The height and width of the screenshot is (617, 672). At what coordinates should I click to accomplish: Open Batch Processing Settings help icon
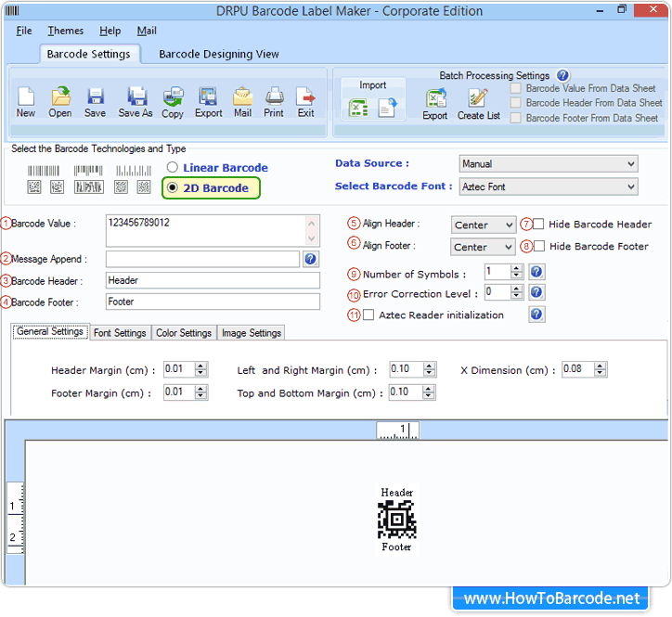[x=562, y=75]
